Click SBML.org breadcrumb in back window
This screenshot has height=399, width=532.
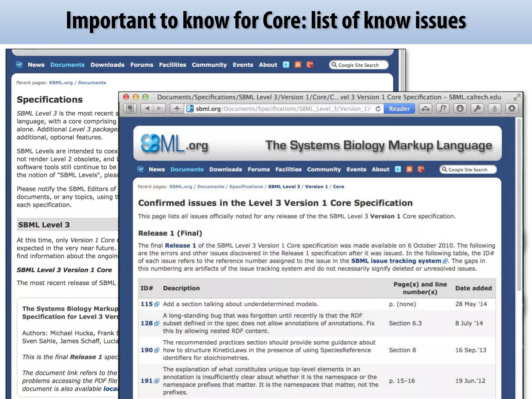[x=61, y=83]
